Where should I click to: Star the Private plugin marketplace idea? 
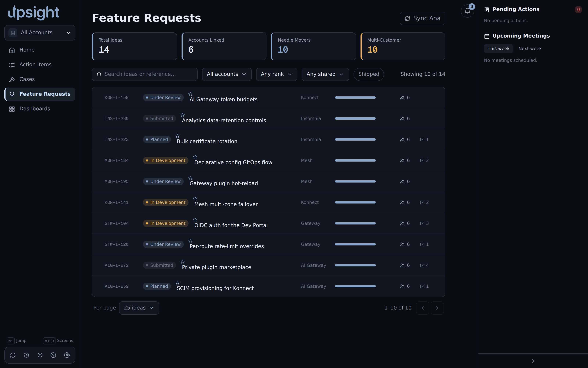(x=183, y=262)
